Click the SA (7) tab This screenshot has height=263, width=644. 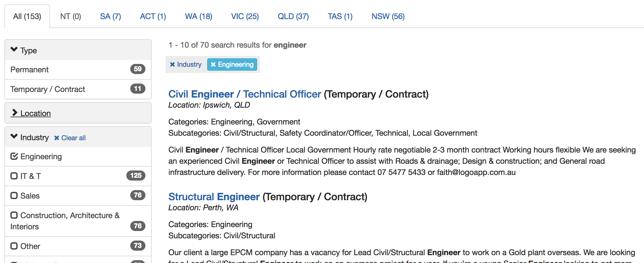click(x=110, y=17)
